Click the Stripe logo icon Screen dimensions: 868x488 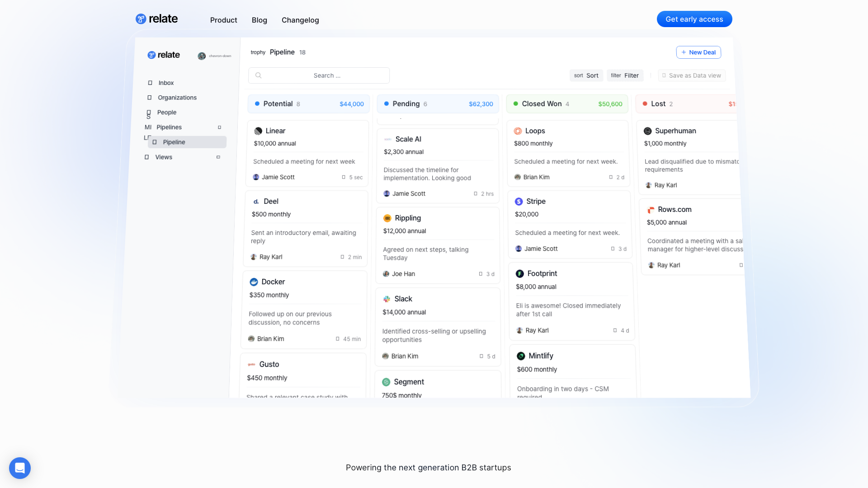pos(519,202)
